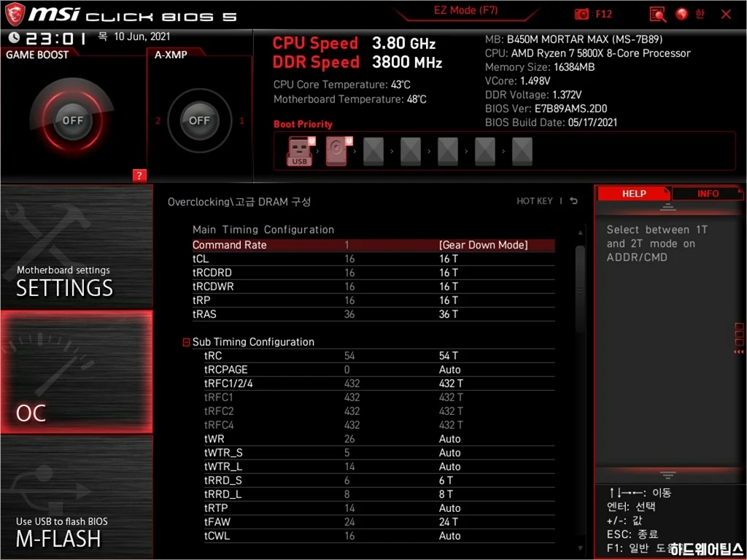Select the tWTR_L Auto setting

(x=449, y=466)
